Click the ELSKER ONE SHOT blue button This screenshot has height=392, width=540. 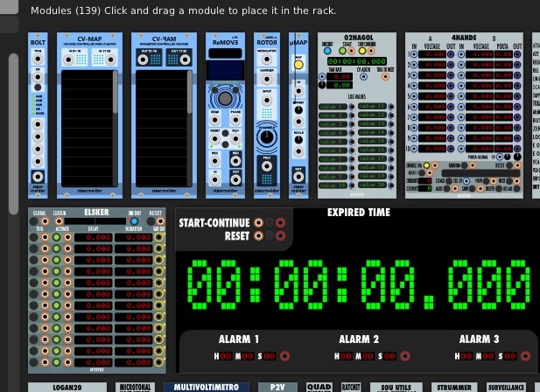134,221
